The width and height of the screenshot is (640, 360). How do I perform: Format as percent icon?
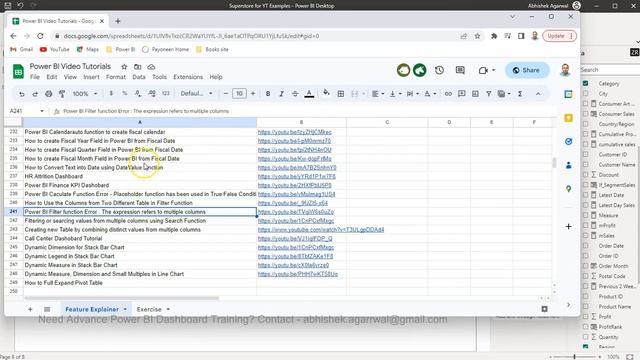click(x=124, y=93)
